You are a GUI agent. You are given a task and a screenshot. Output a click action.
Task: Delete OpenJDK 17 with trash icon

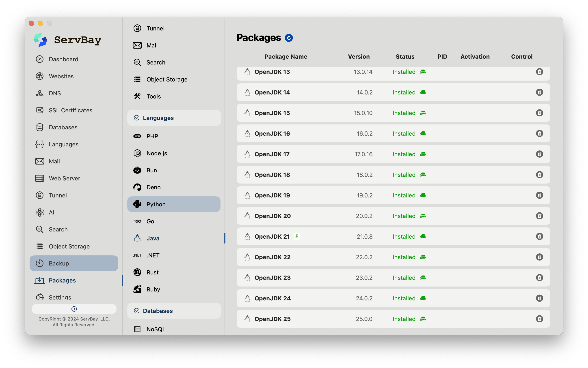[x=539, y=154]
